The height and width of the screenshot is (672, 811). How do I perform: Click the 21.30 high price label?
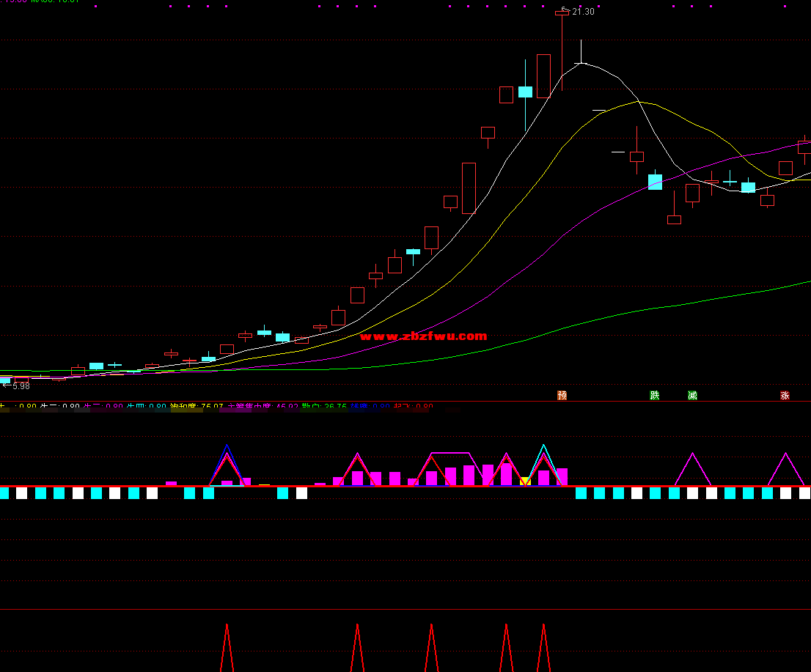[583, 12]
